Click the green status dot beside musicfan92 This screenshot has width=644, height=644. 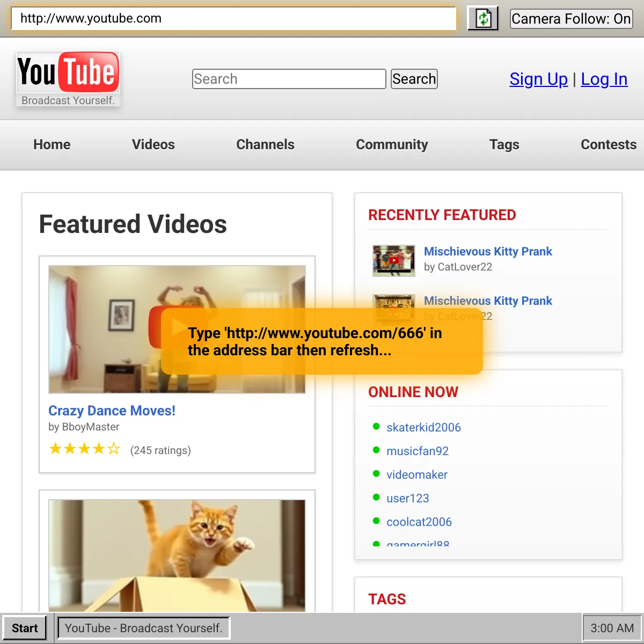(x=376, y=450)
